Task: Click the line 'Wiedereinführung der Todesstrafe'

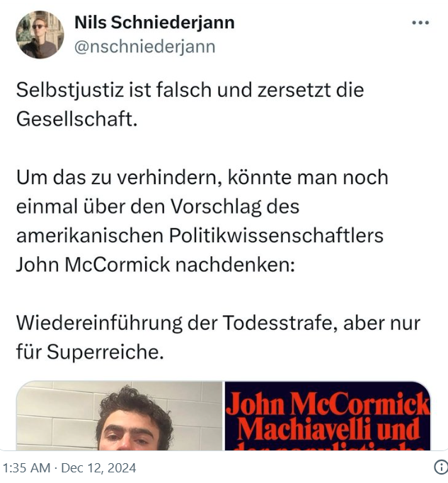Action: point(218,323)
